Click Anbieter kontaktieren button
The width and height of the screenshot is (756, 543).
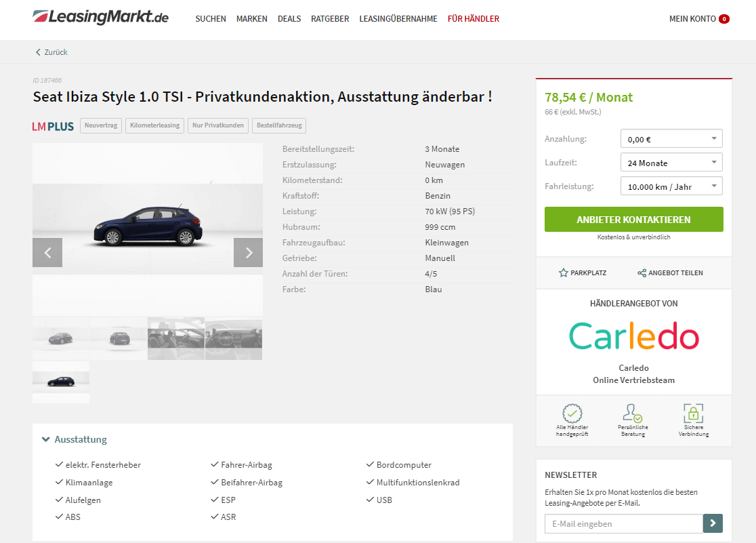tap(633, 219)
